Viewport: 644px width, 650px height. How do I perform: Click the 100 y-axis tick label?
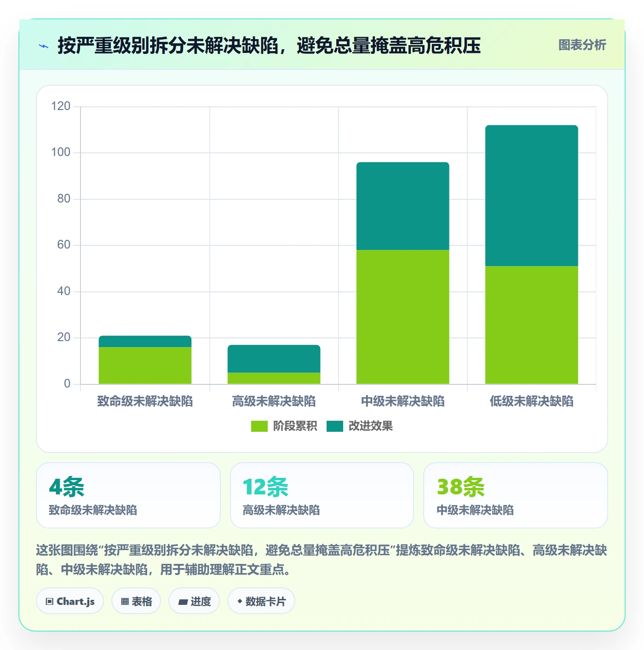tap(61, 152)
